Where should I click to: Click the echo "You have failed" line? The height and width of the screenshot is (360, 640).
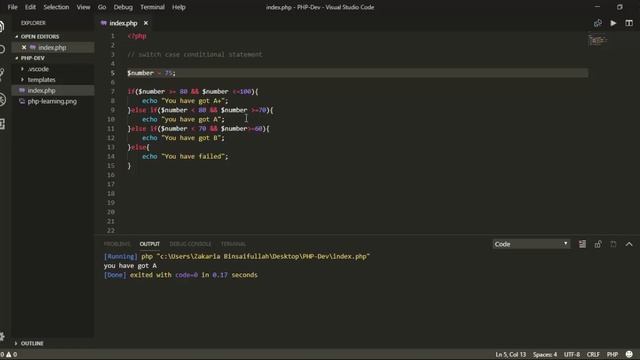pyautogui.click(x=185, y=156)
